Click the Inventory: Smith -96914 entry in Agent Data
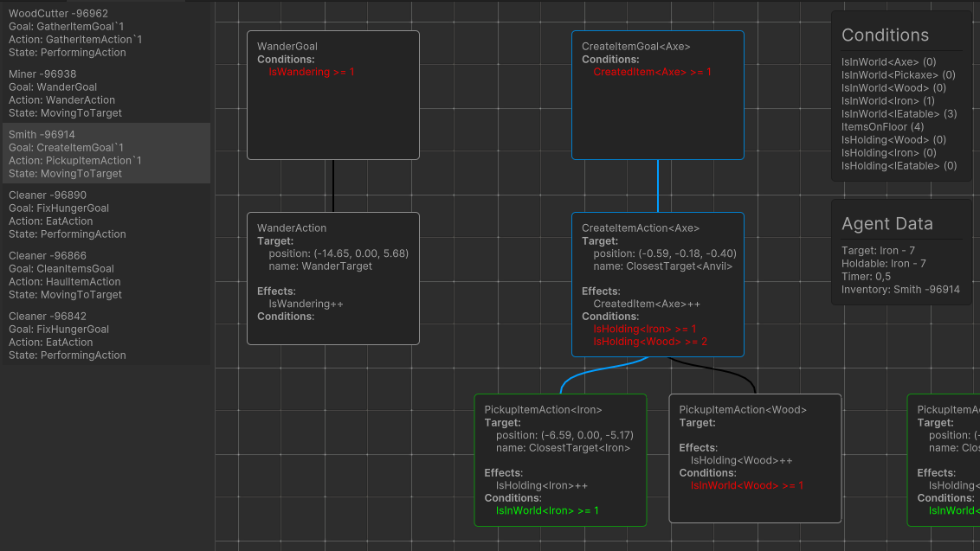This screenshot has height=551, width=980. pyautogui.click(x=901, y=289)
